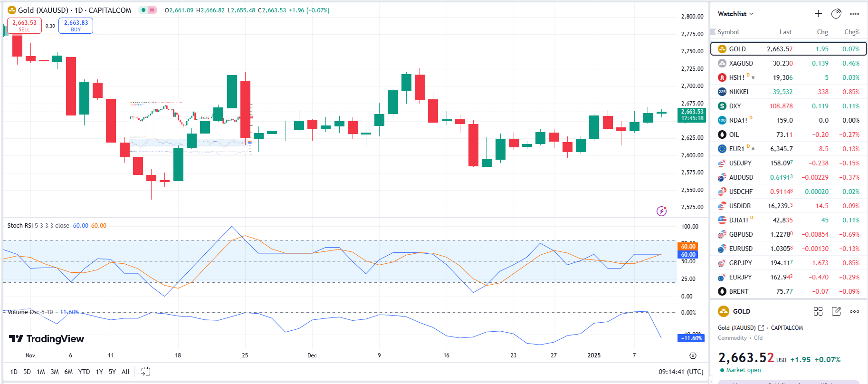Select the 1M time range tab
Image resolution: width=868 pixels, height=384 pixels.
click(x=41, y=372)
